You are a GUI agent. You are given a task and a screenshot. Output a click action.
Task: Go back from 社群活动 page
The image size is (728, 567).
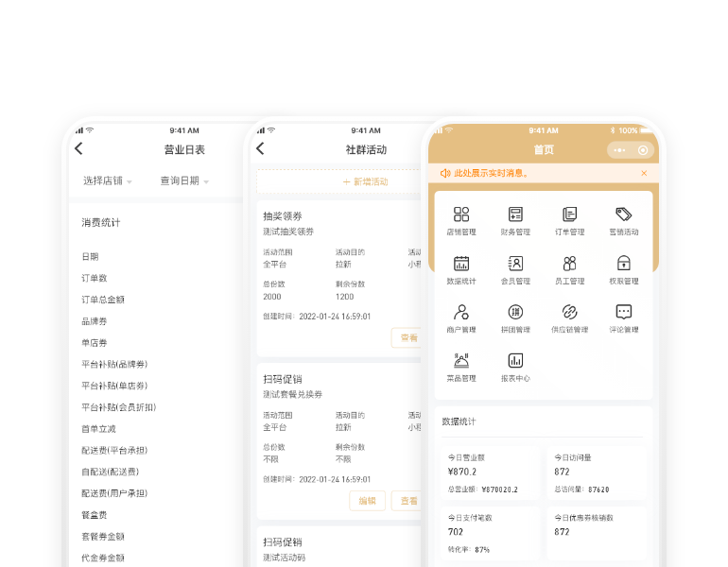pyautogui.click(x=260, y=148)
